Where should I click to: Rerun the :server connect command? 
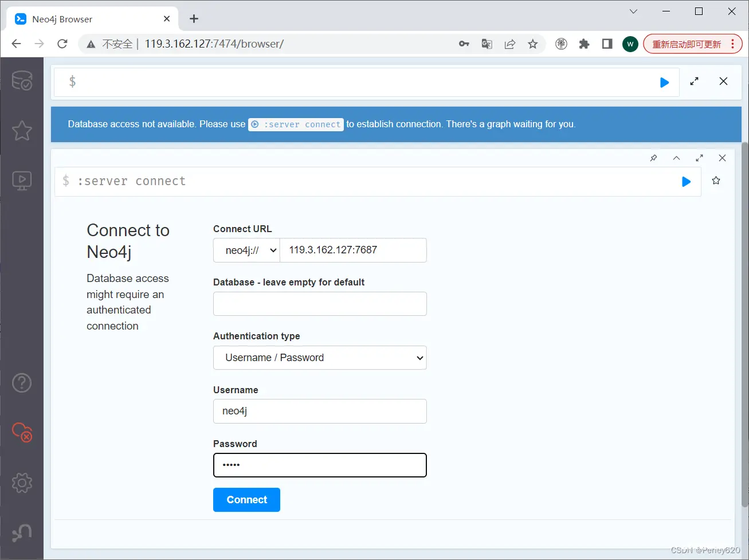[686, 182]
